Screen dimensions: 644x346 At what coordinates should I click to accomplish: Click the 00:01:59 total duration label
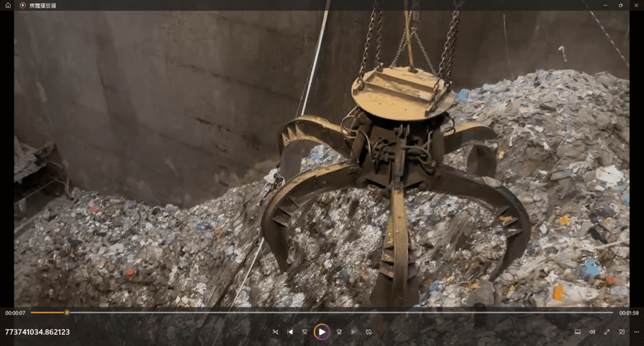[628, 313]
